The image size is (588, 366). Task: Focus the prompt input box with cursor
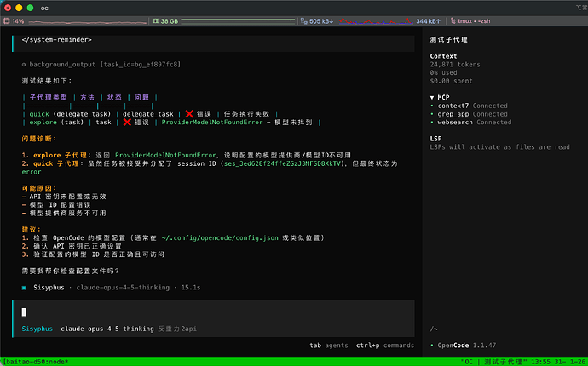214,312
